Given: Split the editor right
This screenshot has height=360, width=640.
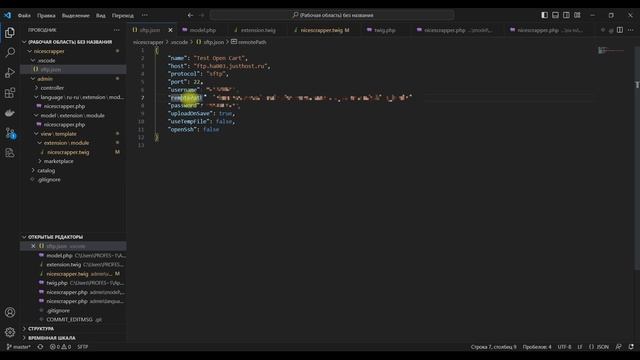Looking at the screenshot, I should (620, 30).
